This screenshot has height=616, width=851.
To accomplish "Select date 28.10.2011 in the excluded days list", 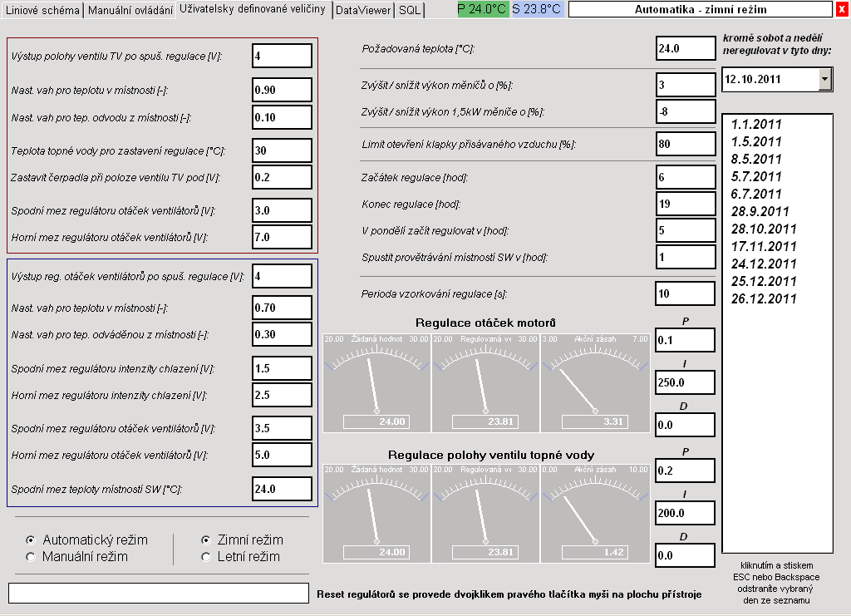I will (764, 229).
